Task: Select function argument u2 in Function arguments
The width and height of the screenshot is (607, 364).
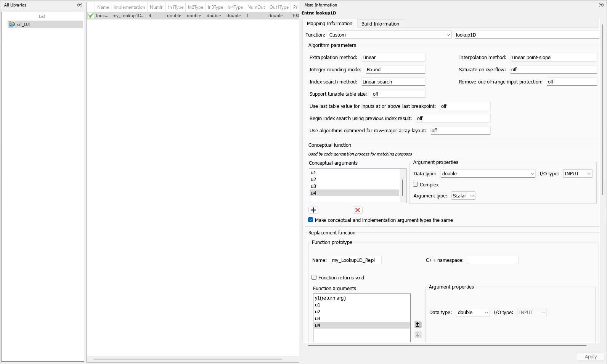Action: click(362, 312)
